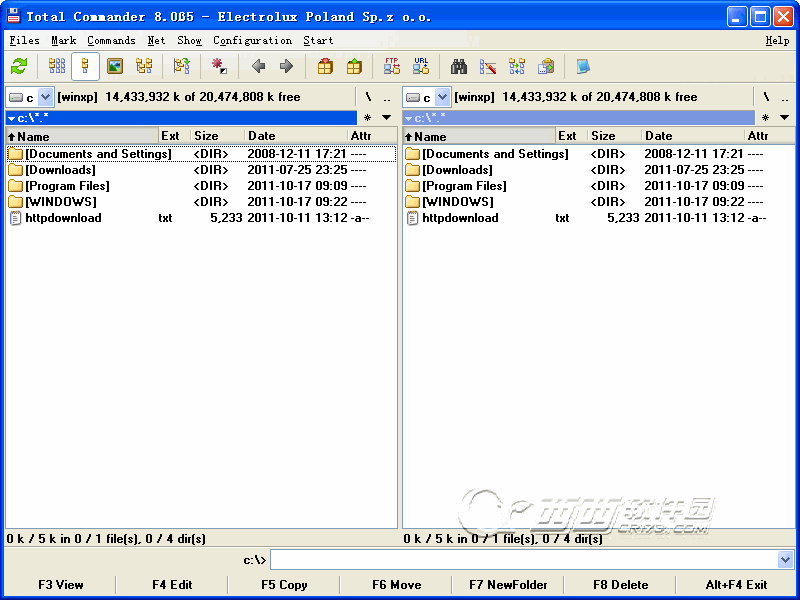This screenshot has width=800, height=600.
Task: Open file search with binoculars icon
Action: 459,66
